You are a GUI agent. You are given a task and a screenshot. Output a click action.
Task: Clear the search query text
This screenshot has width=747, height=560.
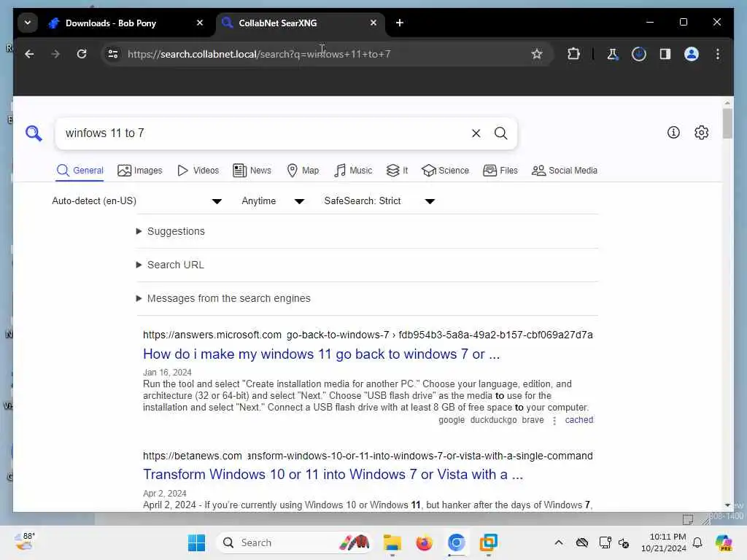click(x=476, y=133)
